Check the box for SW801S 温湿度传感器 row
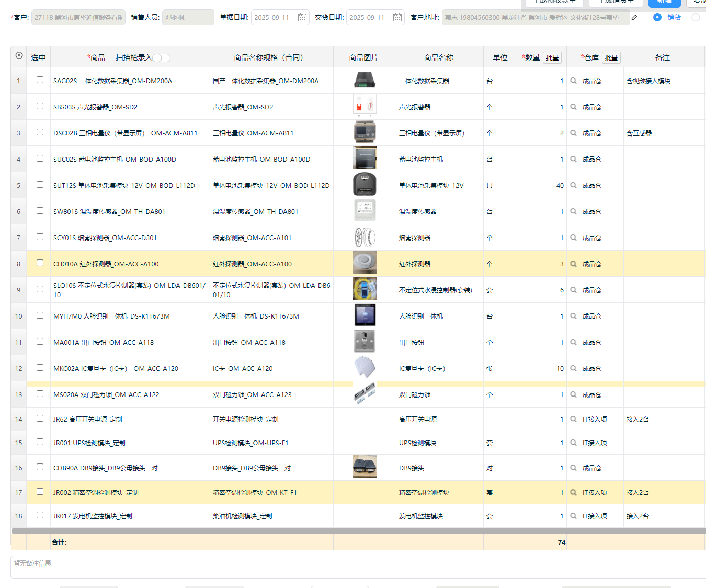Screen dimensions: 706x588 tap(40, 211)
